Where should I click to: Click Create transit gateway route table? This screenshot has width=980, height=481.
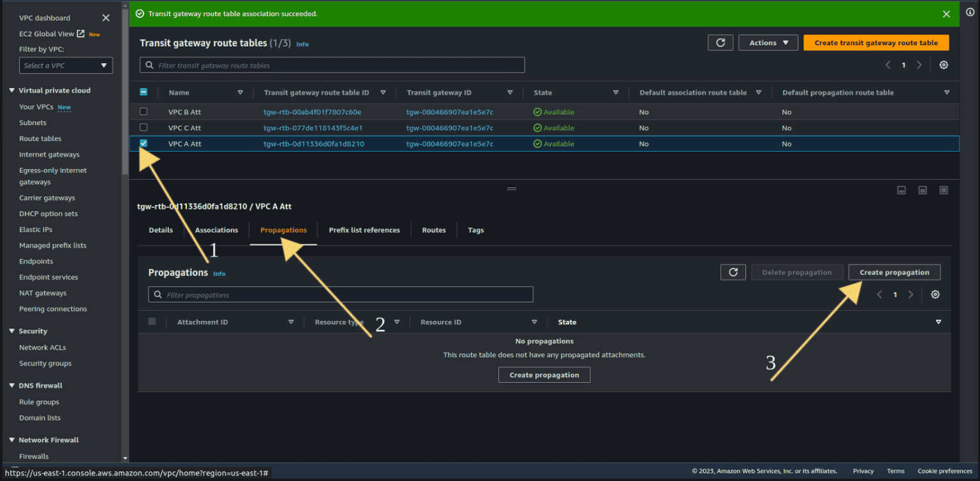point(875,42)
